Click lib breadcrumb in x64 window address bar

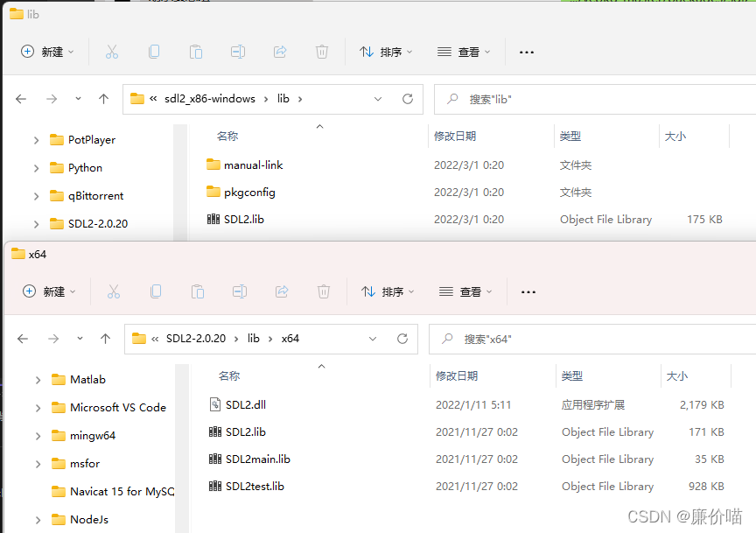[254, 339]
